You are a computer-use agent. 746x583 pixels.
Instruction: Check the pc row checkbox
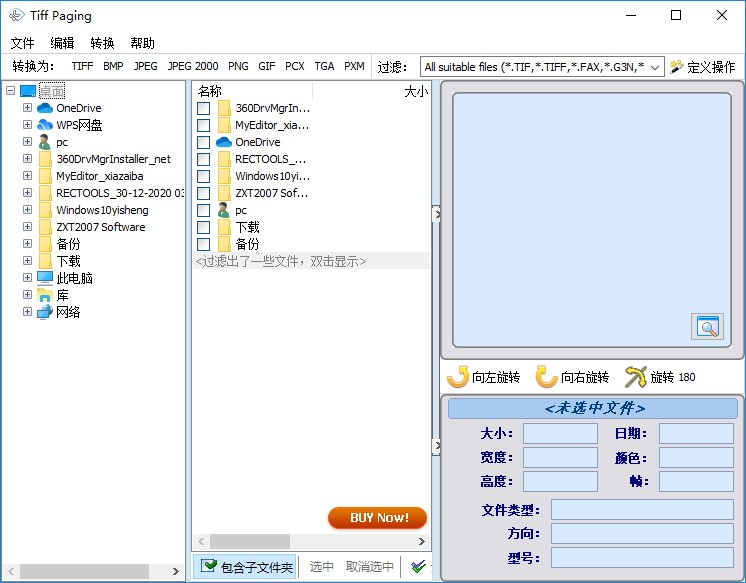click(x=204, y=210)
